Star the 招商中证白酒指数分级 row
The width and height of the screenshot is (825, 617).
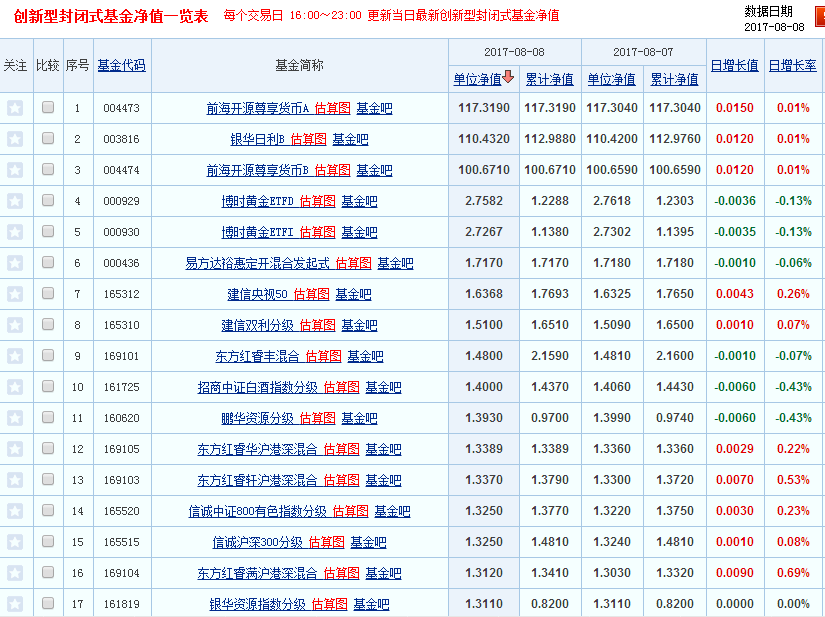(x=15, y=387)
